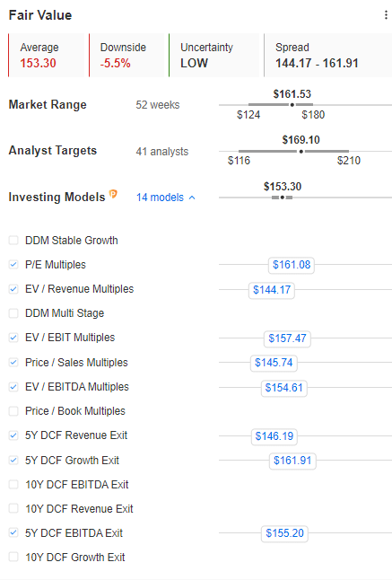Click the chevron next to 14 models
The height and width of the screenshot is (580, 392).
tap(192, 198)
